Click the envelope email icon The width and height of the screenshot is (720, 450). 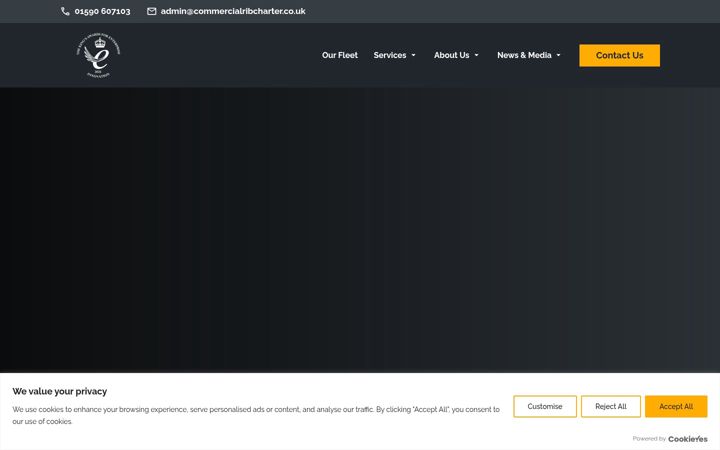152,11
